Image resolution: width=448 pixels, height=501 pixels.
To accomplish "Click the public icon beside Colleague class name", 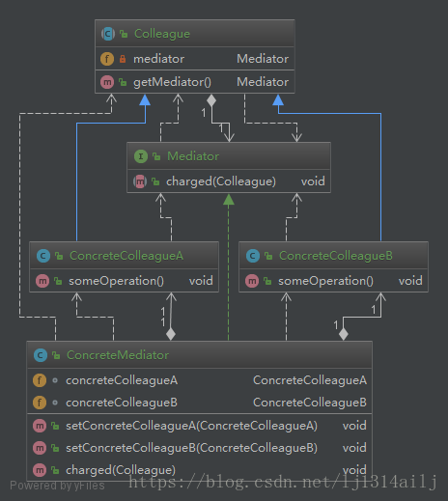I will point(124,34).
